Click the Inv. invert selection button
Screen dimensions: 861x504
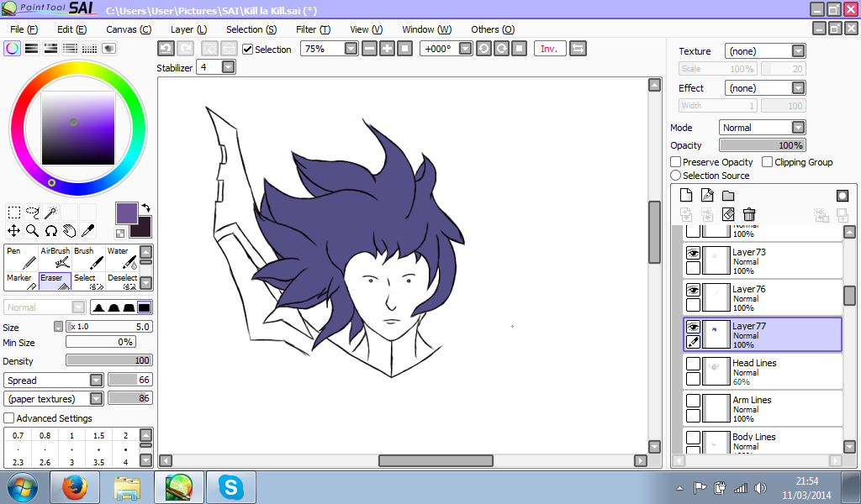coord(548,49)
